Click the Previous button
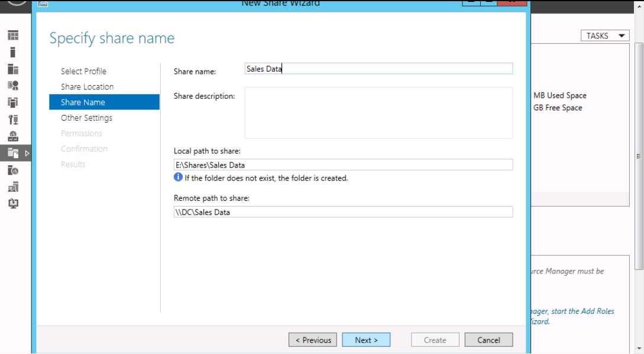This screenshot has height=354, width=644. click(x=313, y=340)
